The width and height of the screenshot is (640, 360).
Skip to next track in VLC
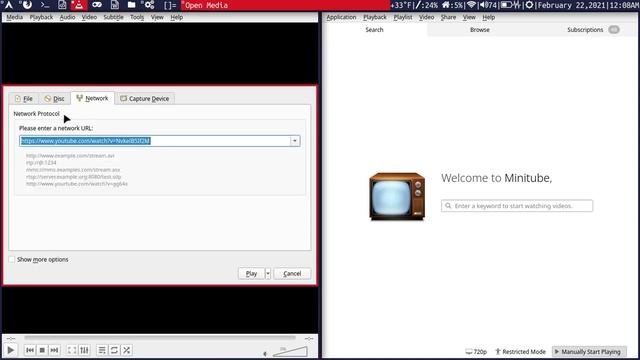(x=54, y=350)
